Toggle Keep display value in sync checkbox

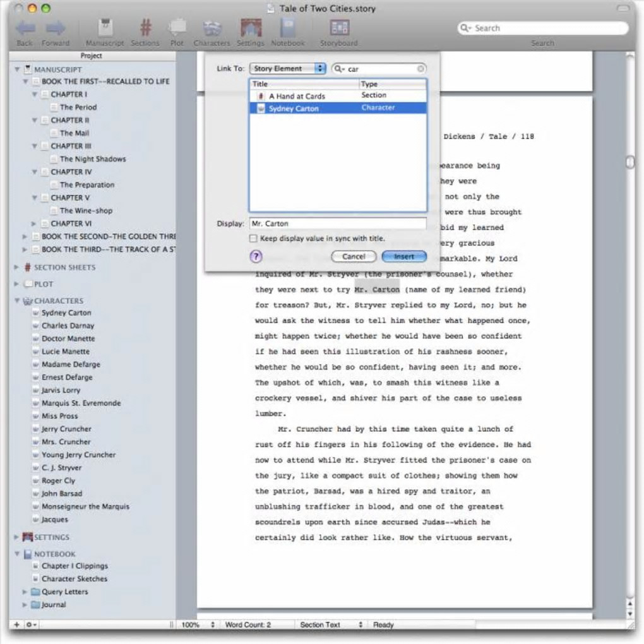click(253, 238)
